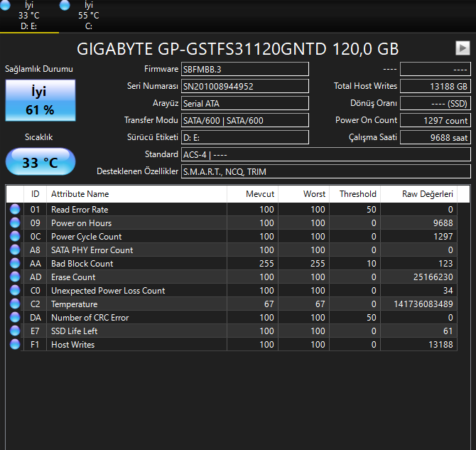Click the S.M.A.R.T., NCQ, TRIM features field
This screenshot has width=476, height=450.
coord(326,171)
